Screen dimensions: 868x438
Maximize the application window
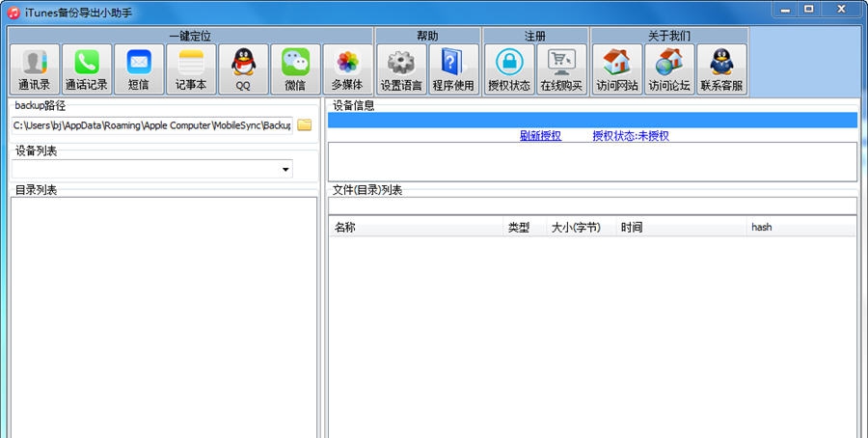coord(809,10)
